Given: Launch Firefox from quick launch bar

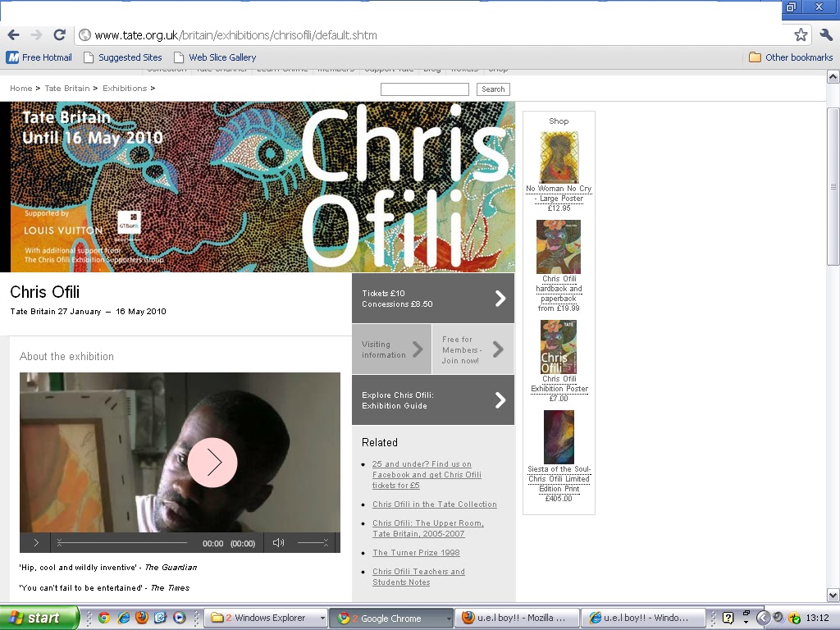Looking at the screenshot, I should coord(142,618).
